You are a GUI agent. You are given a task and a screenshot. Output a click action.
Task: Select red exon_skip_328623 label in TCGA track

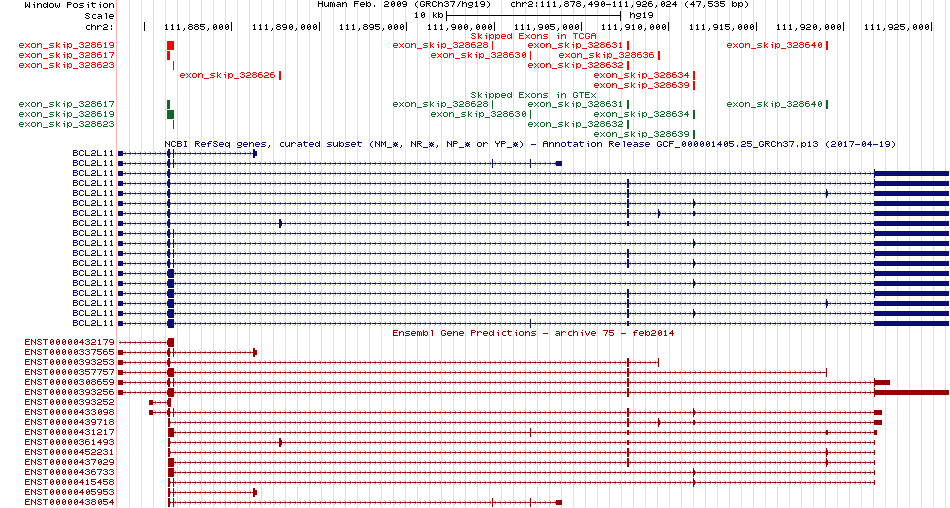click(x=67, y=65)
